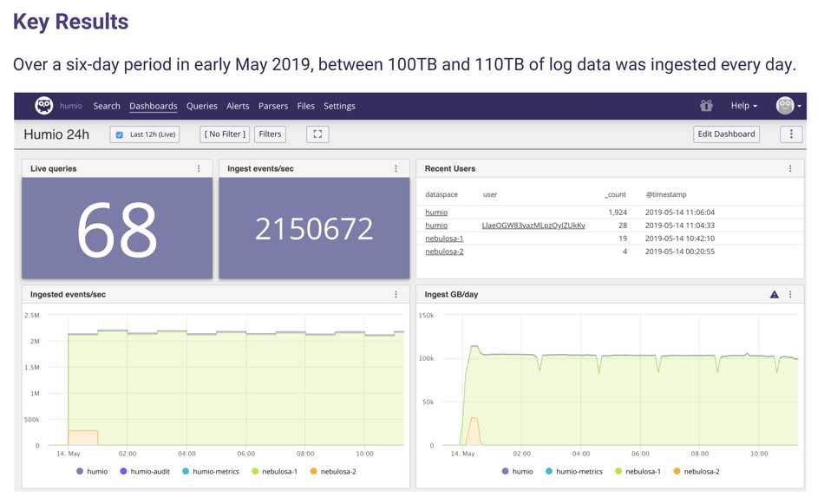824x504 pixels.
Task: Click the Edit Dashboard button
Action: point(726,134)
